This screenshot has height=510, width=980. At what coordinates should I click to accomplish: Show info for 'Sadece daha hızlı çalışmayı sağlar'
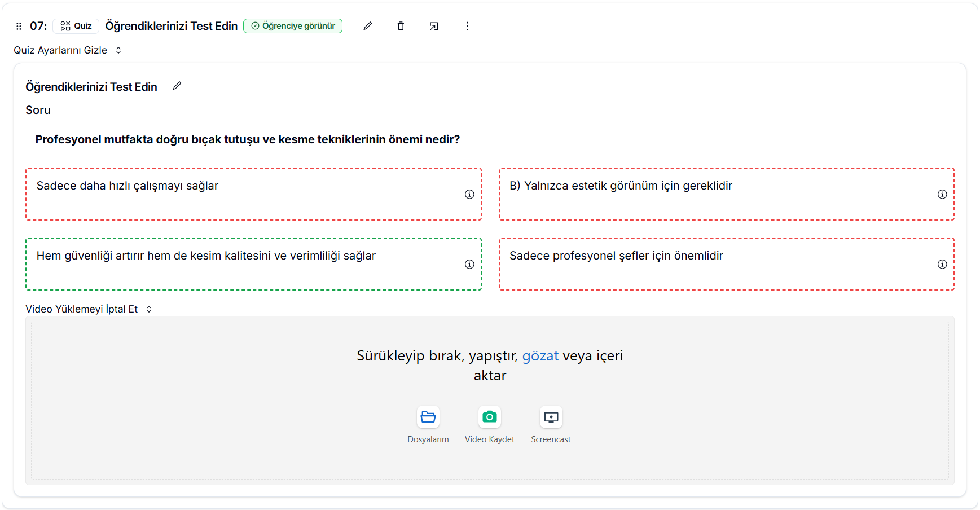click(x=469, y=194)
